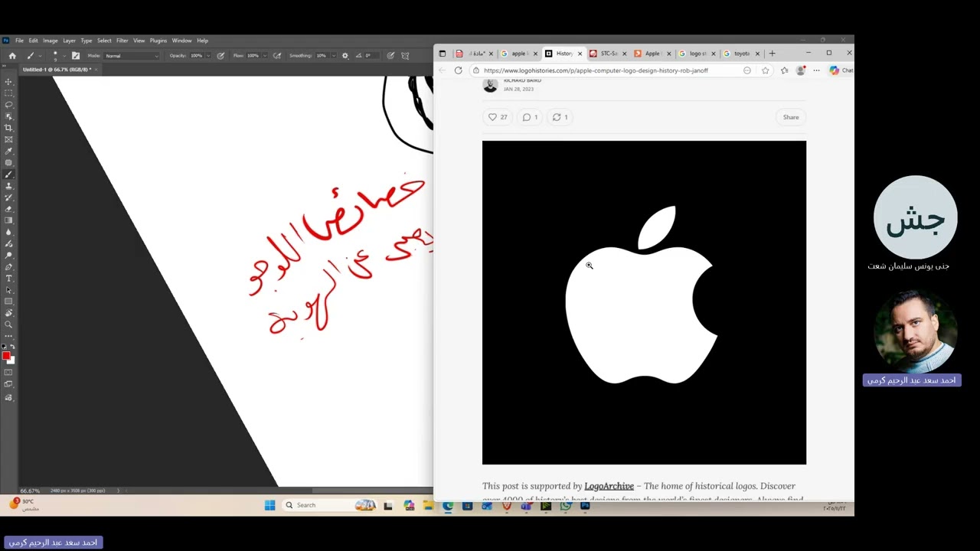Add the page to favorites with star
This screenshot has height=551, width=980.
[765, 70]
